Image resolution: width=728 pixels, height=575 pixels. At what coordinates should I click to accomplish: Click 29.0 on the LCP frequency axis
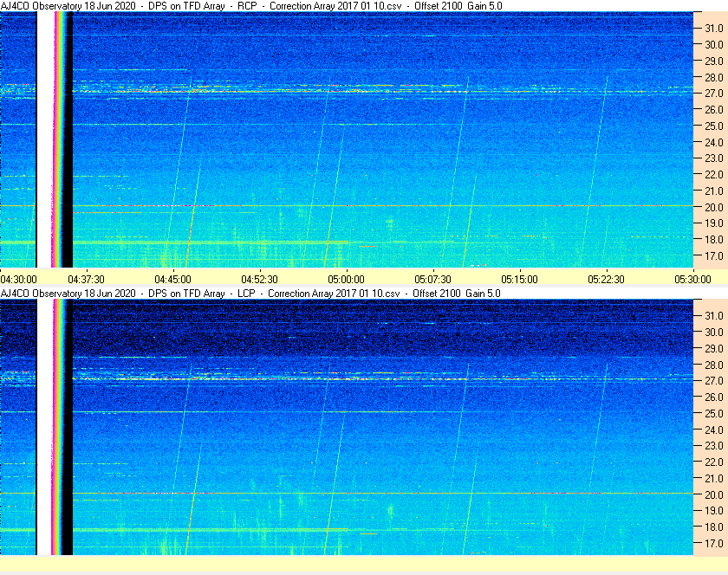point(714,348)
